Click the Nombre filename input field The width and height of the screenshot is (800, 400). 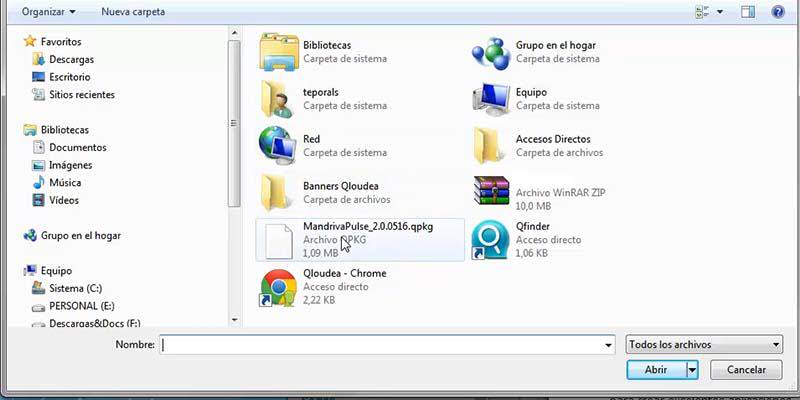[x=387, y=345]
